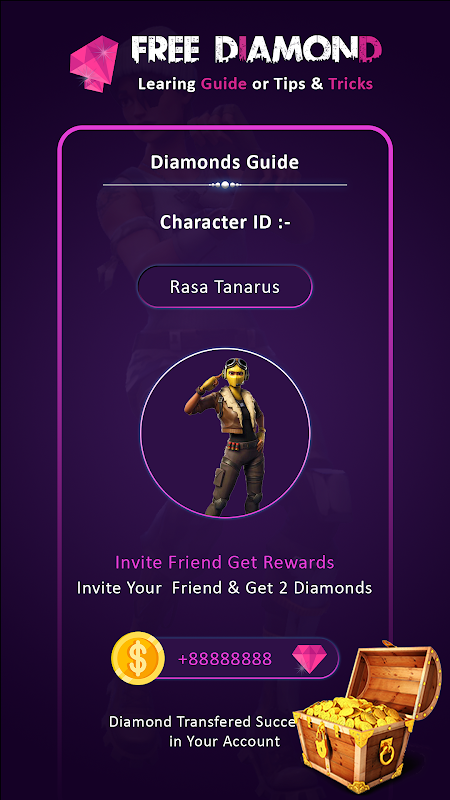Tap the FREE DIAMOND title text
This screenshot has height=800, width=450.
tap(257, 49)
